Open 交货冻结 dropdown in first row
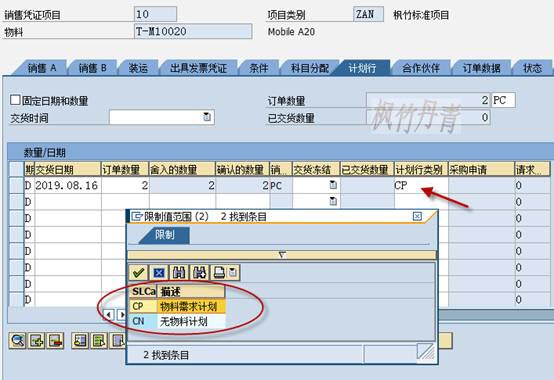Image resolution: width=554 pixels, height=380 pixels. tap(333, 185)
